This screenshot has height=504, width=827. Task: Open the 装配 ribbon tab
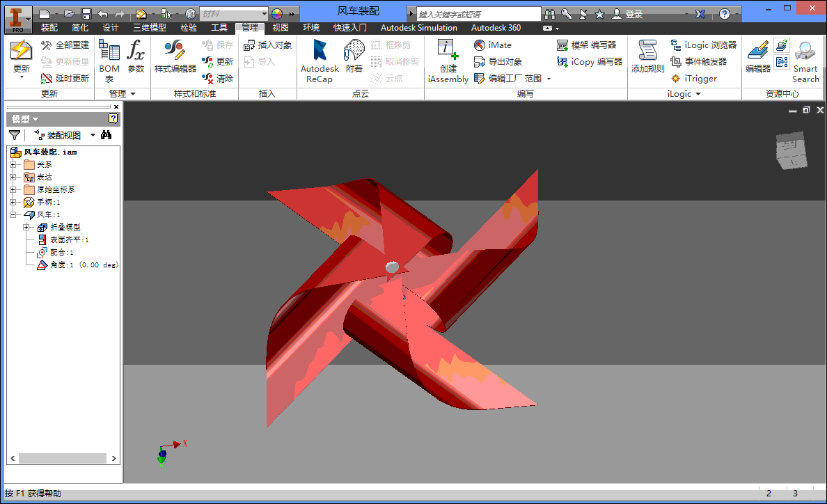click(49, 27)
